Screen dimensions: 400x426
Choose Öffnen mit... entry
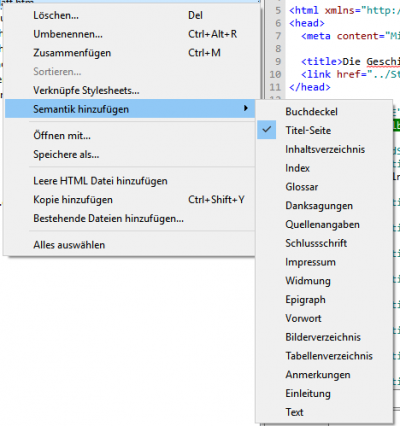click(130, 136)
